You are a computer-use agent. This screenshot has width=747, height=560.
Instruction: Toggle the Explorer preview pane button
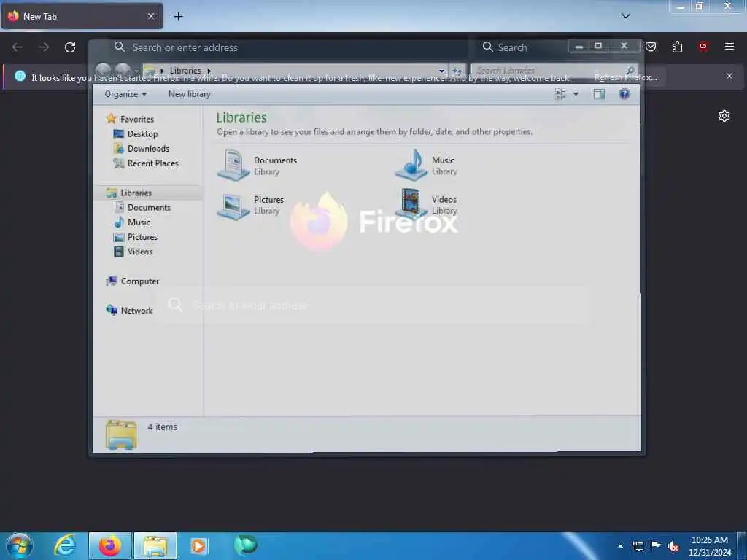(x=599, y=94)
